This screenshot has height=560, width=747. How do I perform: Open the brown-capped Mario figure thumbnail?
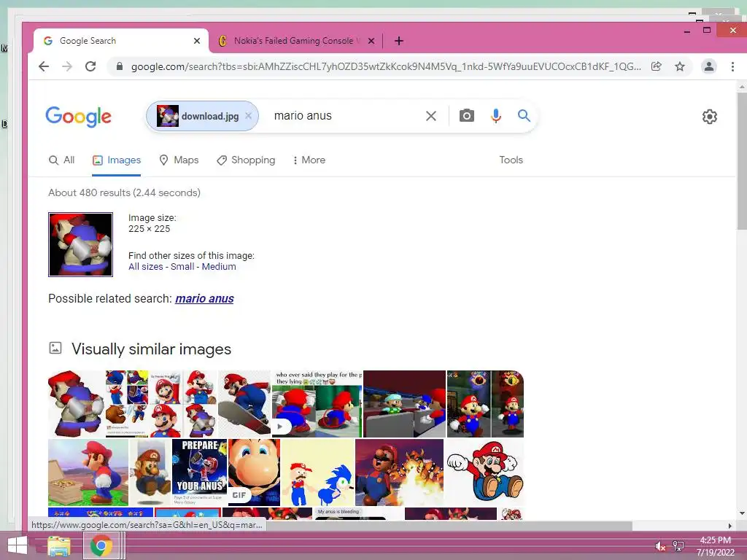pyautogui.click(x=150, y=472)
